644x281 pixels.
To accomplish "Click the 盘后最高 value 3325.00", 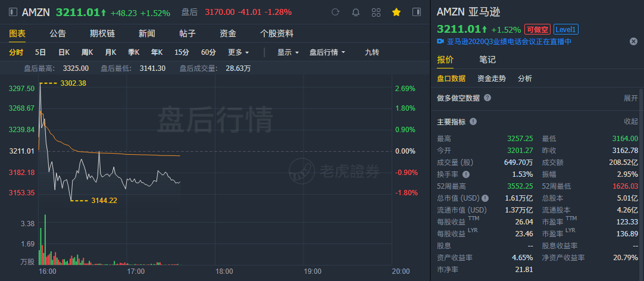I will (76, 68).
